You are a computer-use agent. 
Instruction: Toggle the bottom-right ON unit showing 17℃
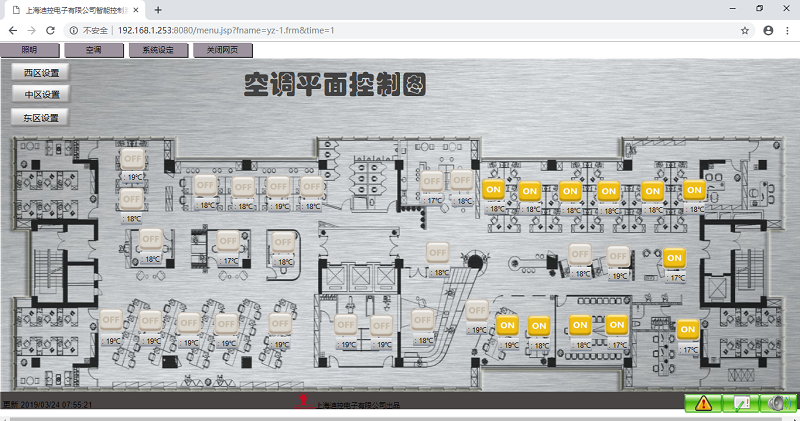coord(687,329)
